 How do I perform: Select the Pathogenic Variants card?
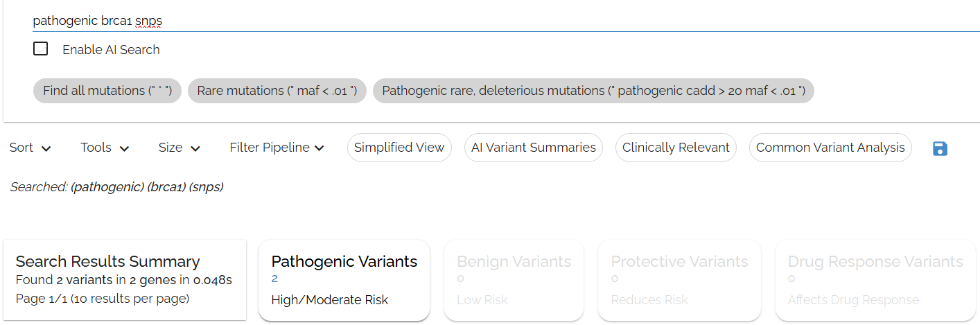click(344, 281)
